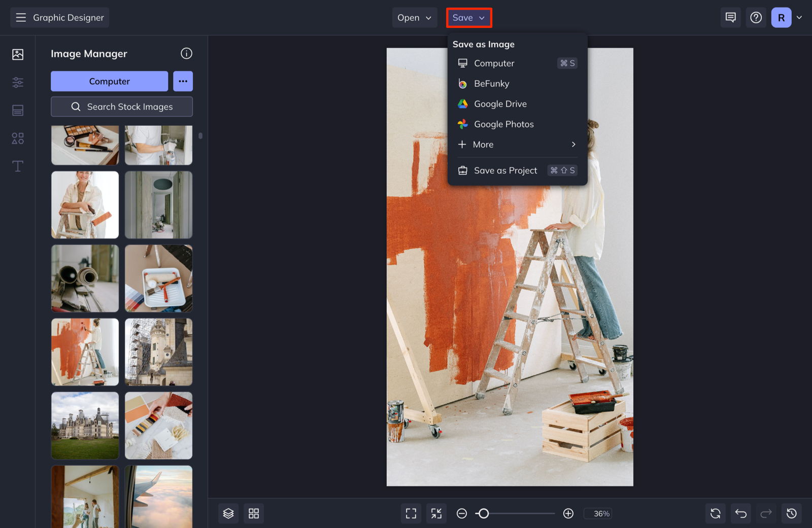Select the Customize sliders panel icon
The width and height of the screenshot is (812, 528).
coord(18,82)
